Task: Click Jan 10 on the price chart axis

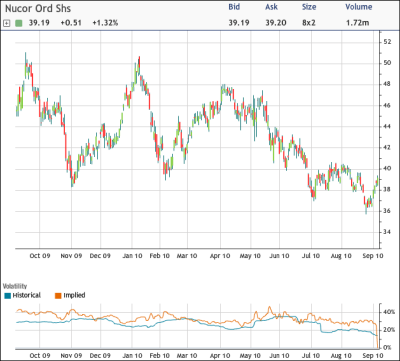Action: (x=132, y=256)
